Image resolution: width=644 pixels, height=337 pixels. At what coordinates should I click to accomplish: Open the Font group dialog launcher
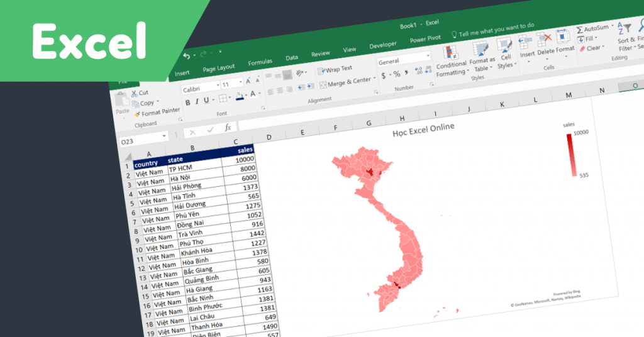[264, 108]
